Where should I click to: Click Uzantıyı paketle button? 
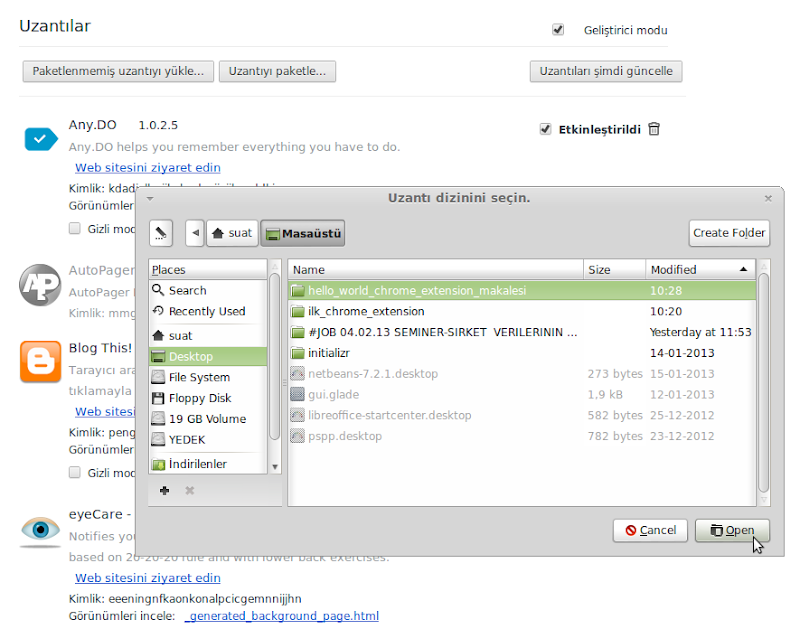(277, 71)
